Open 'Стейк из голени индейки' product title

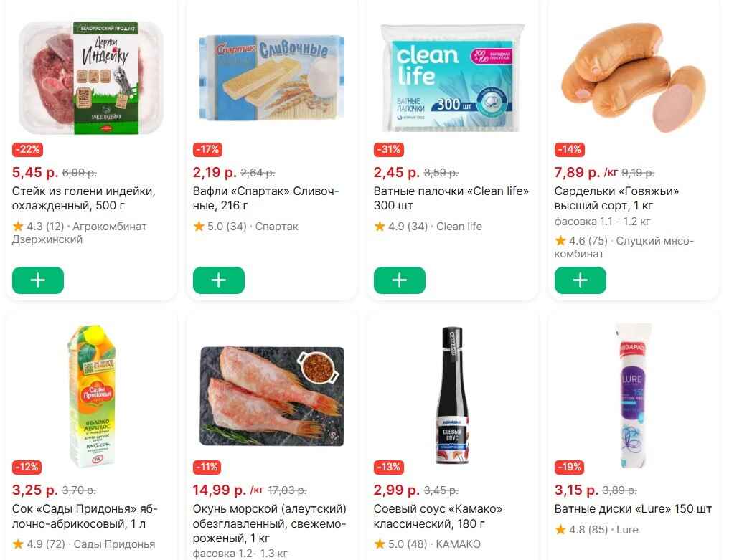click(84, 199)
